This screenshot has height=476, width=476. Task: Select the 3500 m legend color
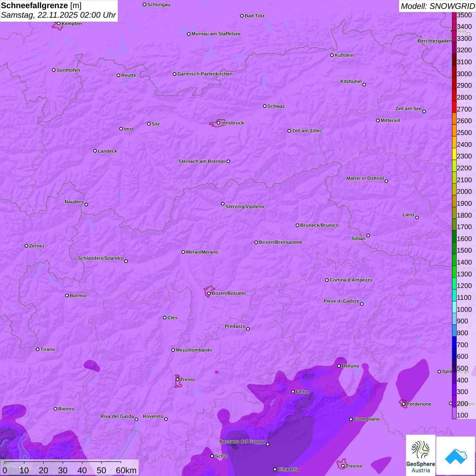[x=454, y=15]
